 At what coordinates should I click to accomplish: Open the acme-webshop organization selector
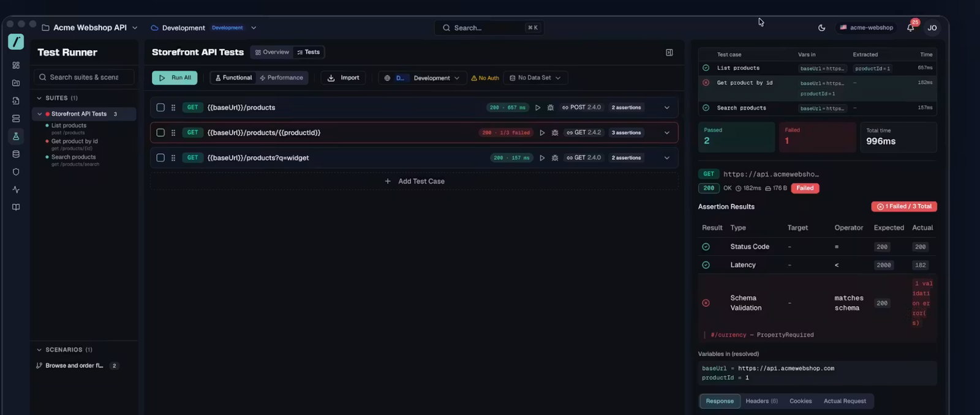tap(866, 28)
